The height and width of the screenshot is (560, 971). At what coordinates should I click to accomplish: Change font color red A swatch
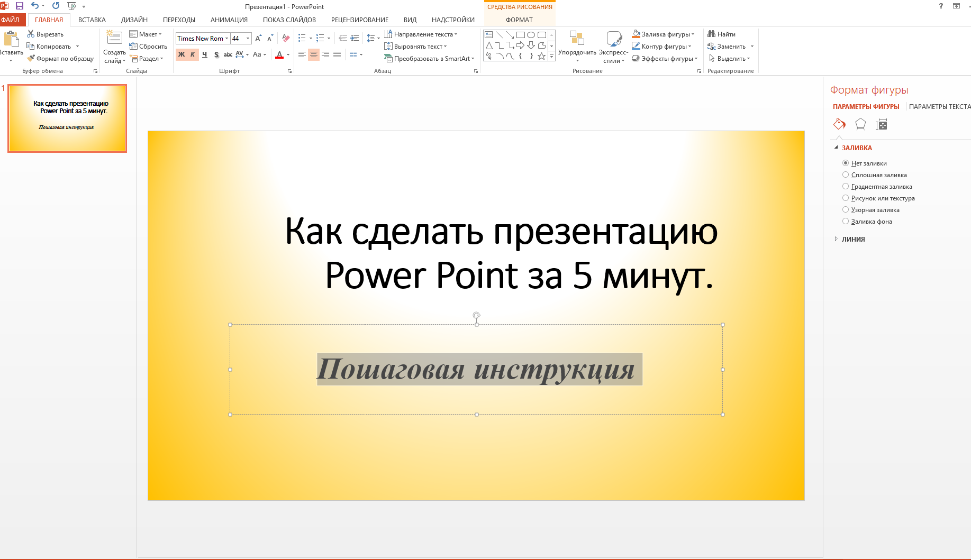(x=279, y=54)
